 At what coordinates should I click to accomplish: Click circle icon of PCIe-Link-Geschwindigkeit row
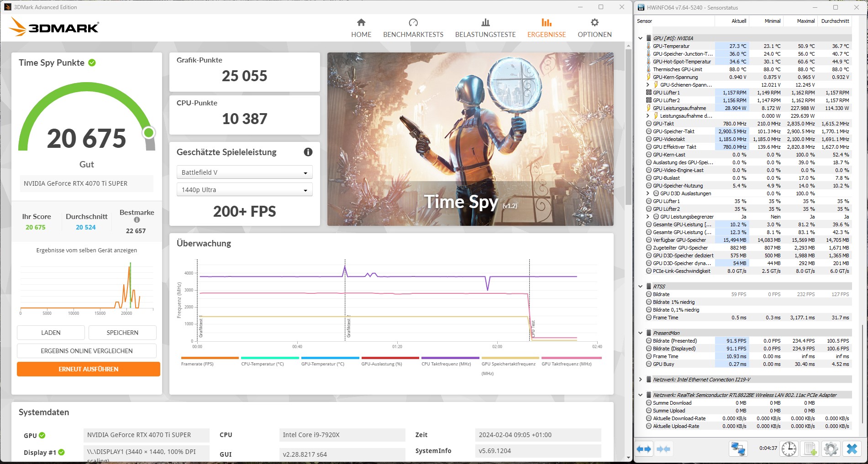click(x=648, y=271)
